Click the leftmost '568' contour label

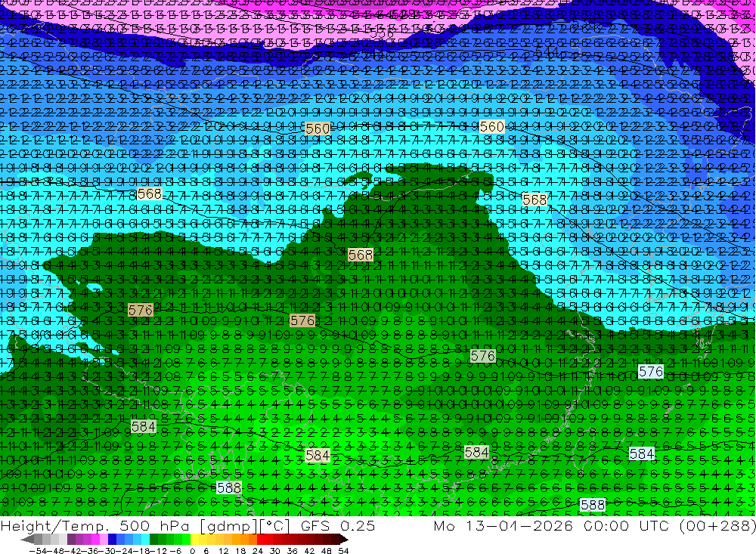click(150, 193)
